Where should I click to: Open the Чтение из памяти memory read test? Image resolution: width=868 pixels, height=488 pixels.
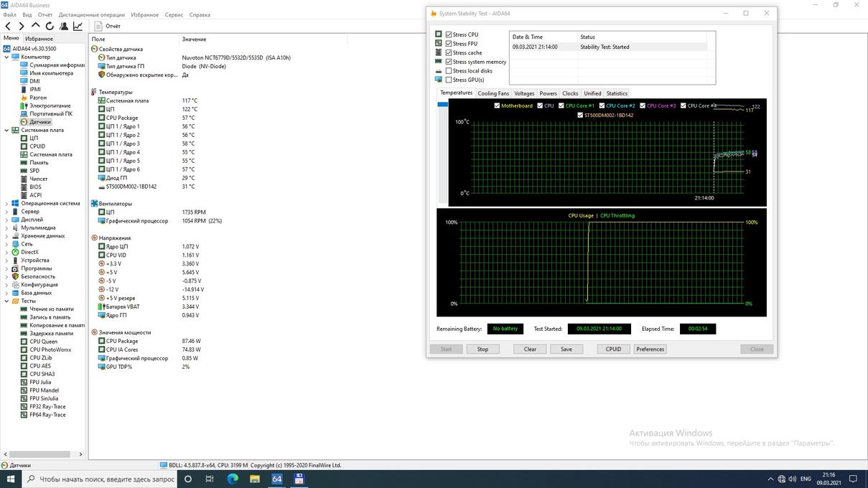(x=51, y=309)
